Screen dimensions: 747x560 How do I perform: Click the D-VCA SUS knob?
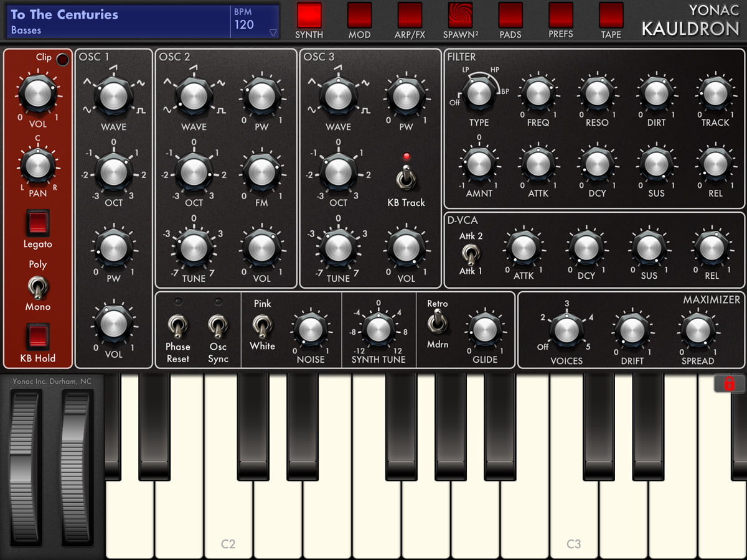pyautogui.click(x=649, y=248)
